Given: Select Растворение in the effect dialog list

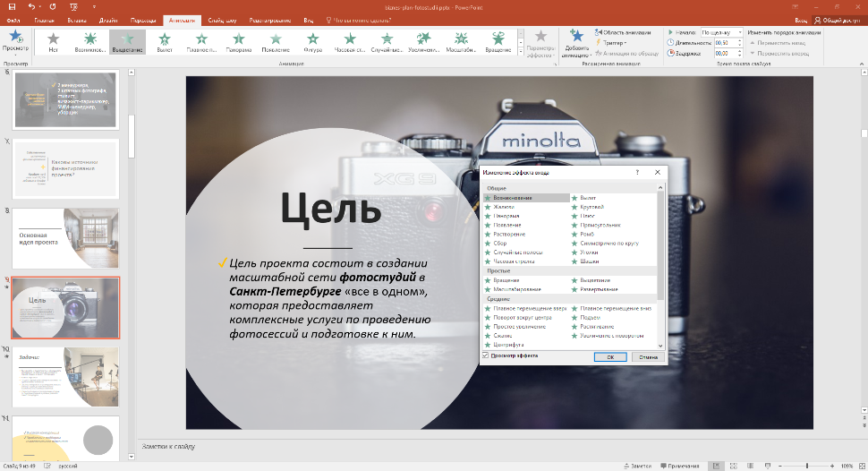Looking at the screenshot, I should click(x=505, y=234).
